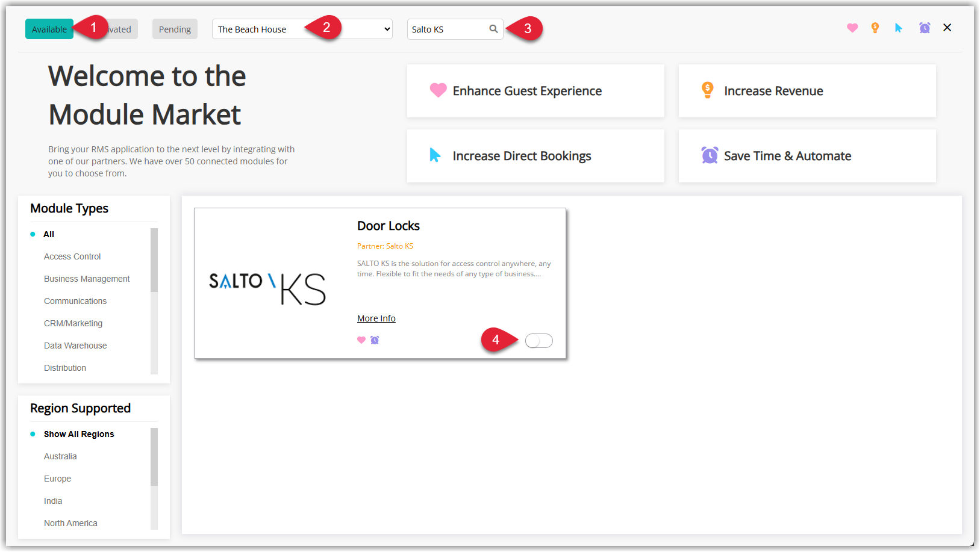The width and height of the screenshot is (980, 552).
Task: Filter region by North America
Action: click(x=70, y=523)
